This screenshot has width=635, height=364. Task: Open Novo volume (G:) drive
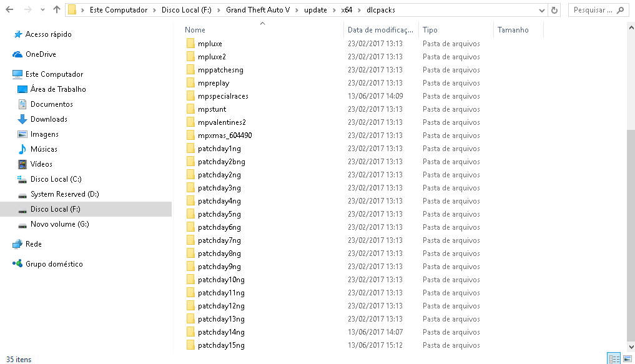(x=59, y=224)
